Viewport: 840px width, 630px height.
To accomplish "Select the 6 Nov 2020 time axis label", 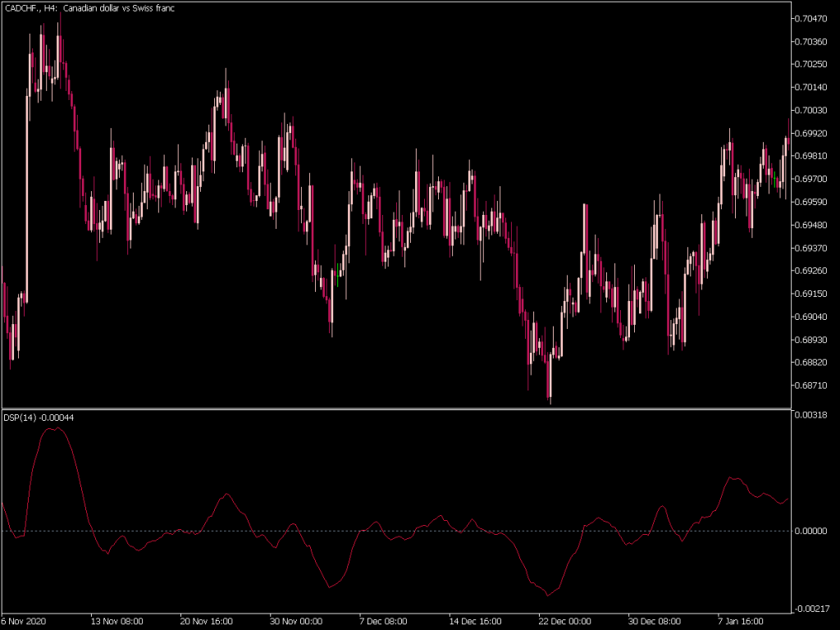I will 25,621.
